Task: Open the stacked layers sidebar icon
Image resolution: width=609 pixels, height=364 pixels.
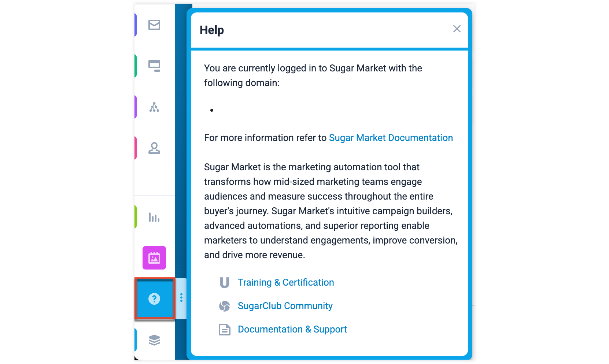Action: (x=154, y=340)
